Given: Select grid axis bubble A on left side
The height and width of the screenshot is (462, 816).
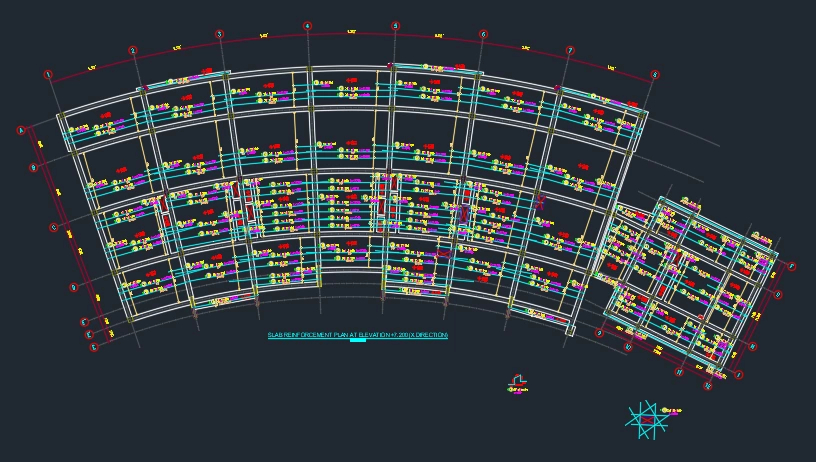Looking at the screenshot, I should click(21, 130).
